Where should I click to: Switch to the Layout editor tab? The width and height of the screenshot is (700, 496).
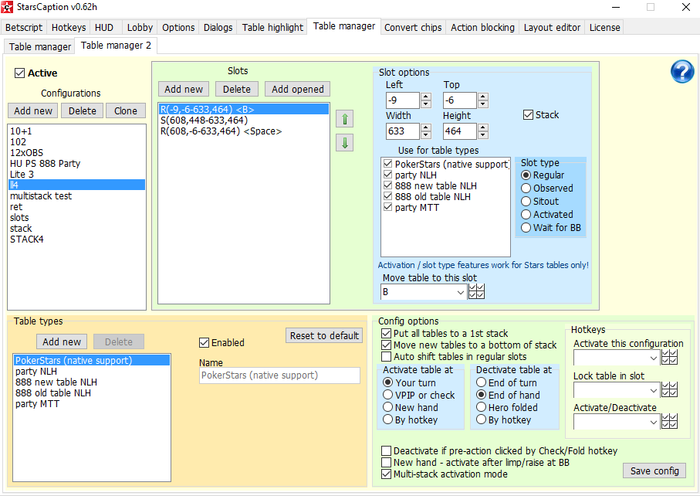point(552,27)
